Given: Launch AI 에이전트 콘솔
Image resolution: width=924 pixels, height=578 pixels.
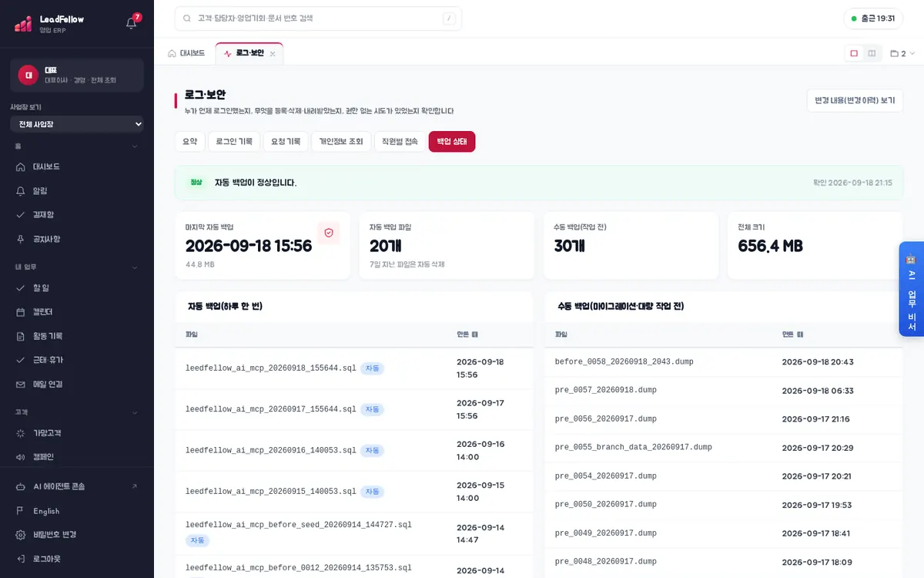Looking at the screenshot, I should click(x=77, y=486).
